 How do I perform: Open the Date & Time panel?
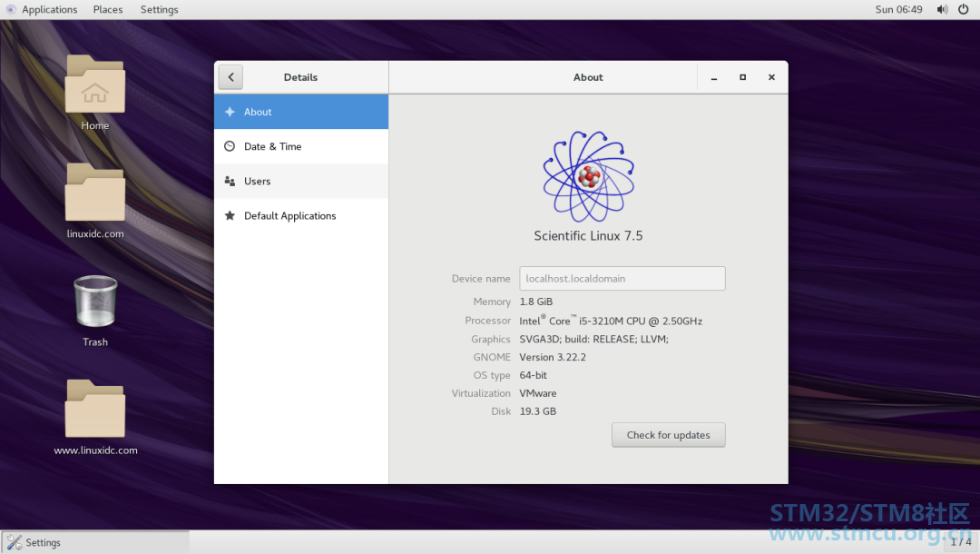tap(301, 146)
